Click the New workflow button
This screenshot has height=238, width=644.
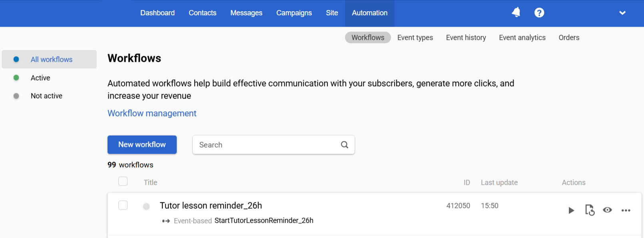point(142,145)
